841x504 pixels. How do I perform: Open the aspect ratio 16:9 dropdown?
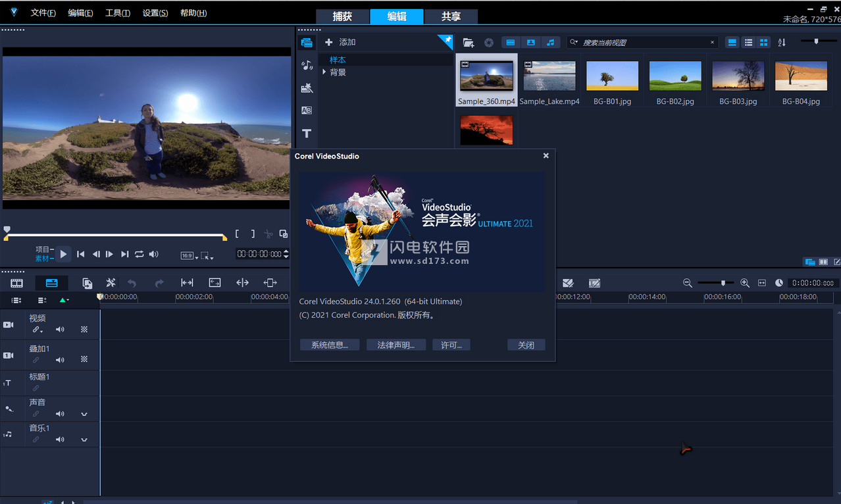[190, 255]
